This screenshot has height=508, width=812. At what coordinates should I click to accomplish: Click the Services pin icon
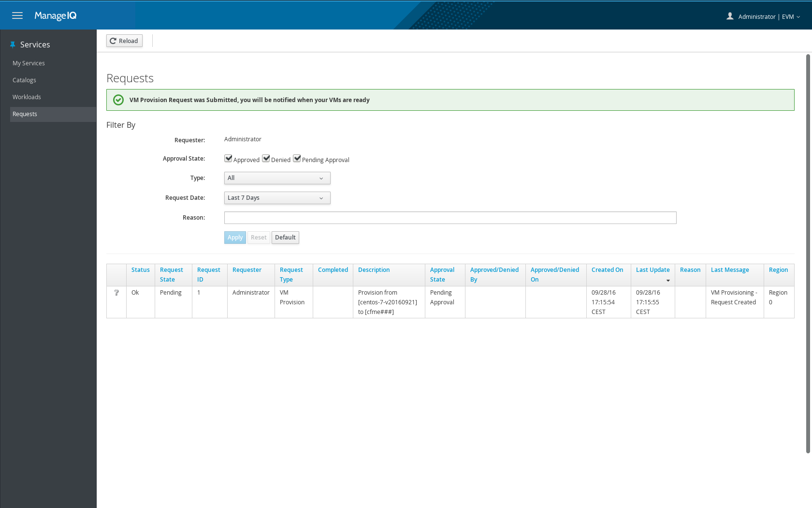point(13,45)
